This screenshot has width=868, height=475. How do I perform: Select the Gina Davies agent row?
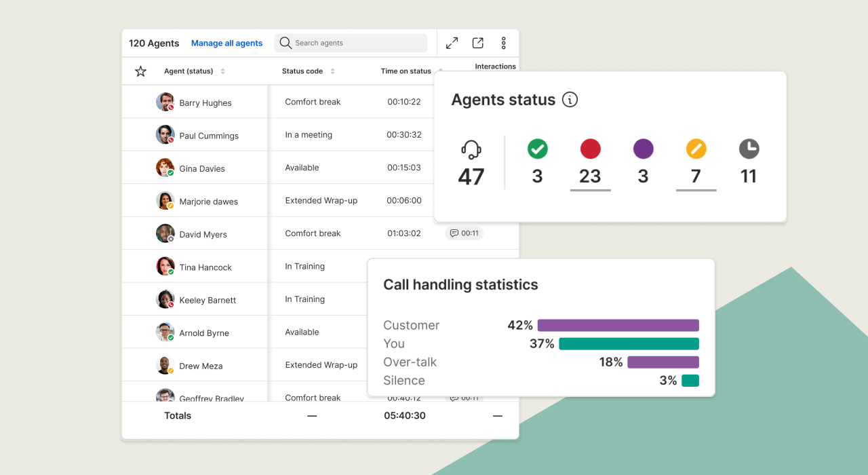click(202, 169)
